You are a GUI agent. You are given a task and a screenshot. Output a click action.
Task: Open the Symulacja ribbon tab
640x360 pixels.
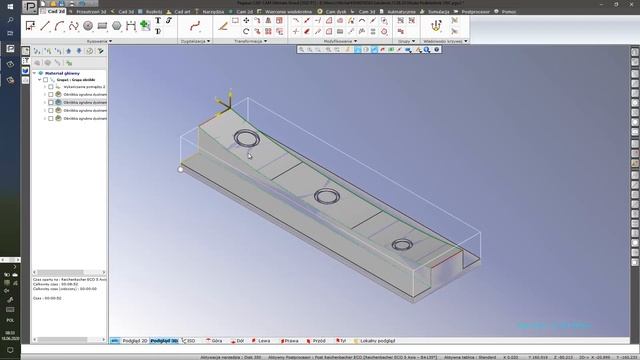pyautogui.click(x=439, y=12)
